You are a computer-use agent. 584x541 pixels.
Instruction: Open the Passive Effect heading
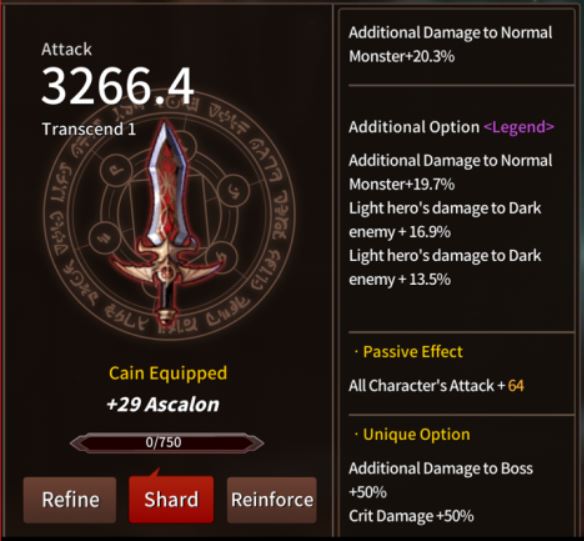point(413,352)
